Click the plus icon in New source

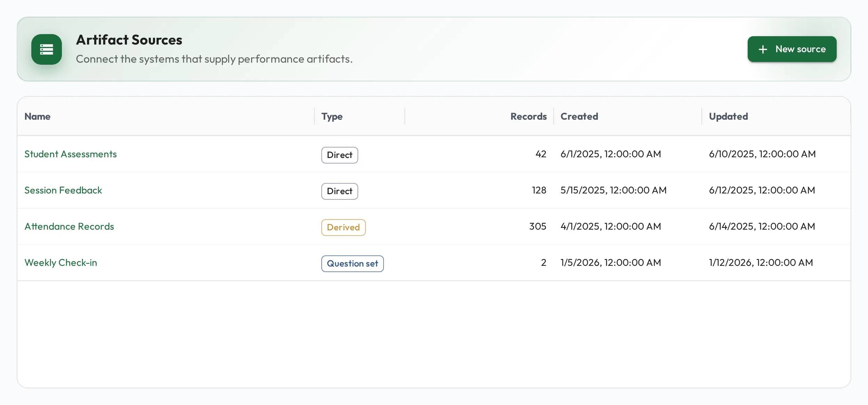(763, 49)
